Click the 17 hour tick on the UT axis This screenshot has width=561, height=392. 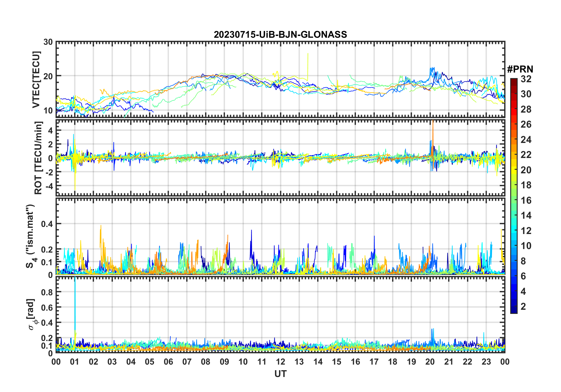(x=374, y=362)
